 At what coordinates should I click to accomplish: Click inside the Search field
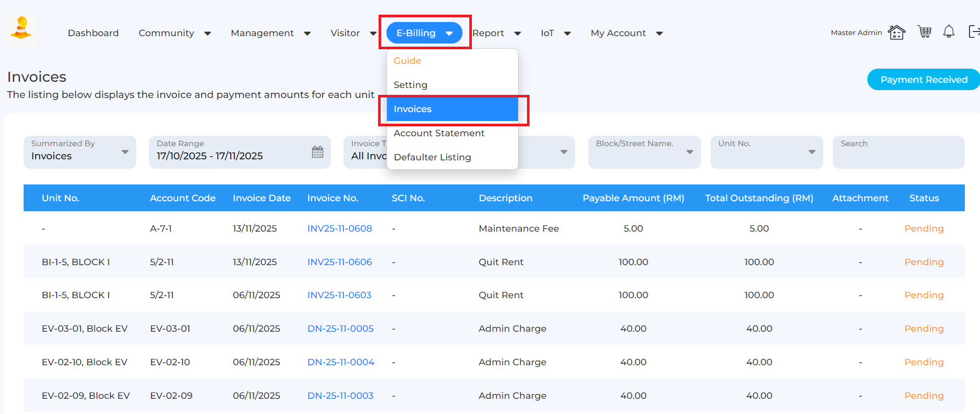click(x=898, y=156)
